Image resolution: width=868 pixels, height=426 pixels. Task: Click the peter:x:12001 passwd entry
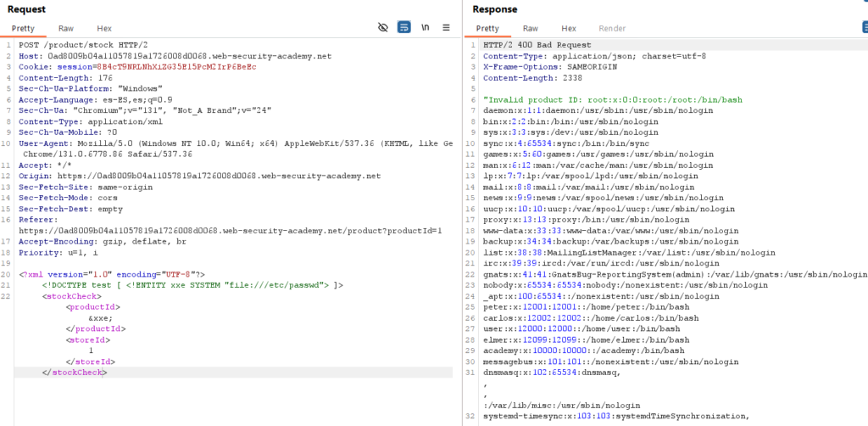click(587, 307)
